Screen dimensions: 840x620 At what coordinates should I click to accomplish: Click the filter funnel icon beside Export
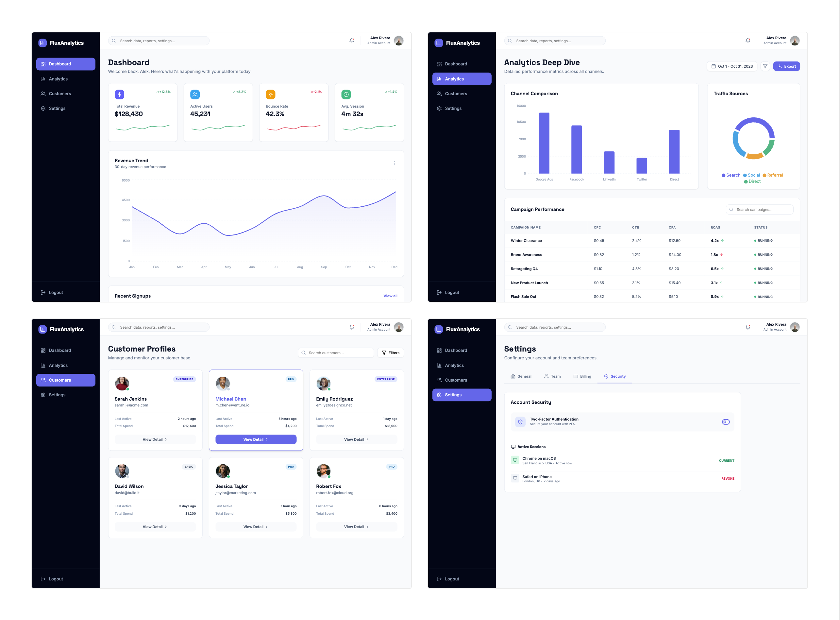(x=765, y=66)
